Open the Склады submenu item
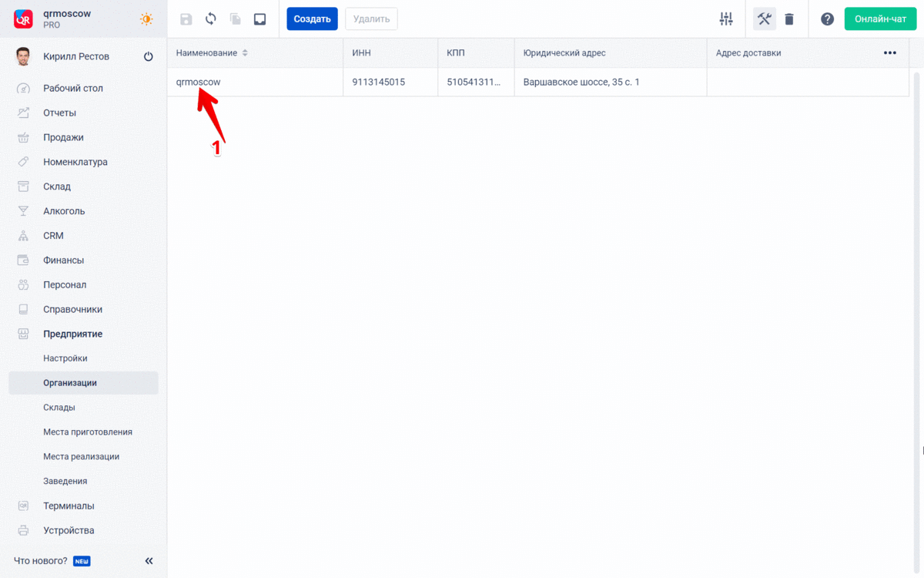This screenshot has width=924, height=578. (x=59, y=407)
